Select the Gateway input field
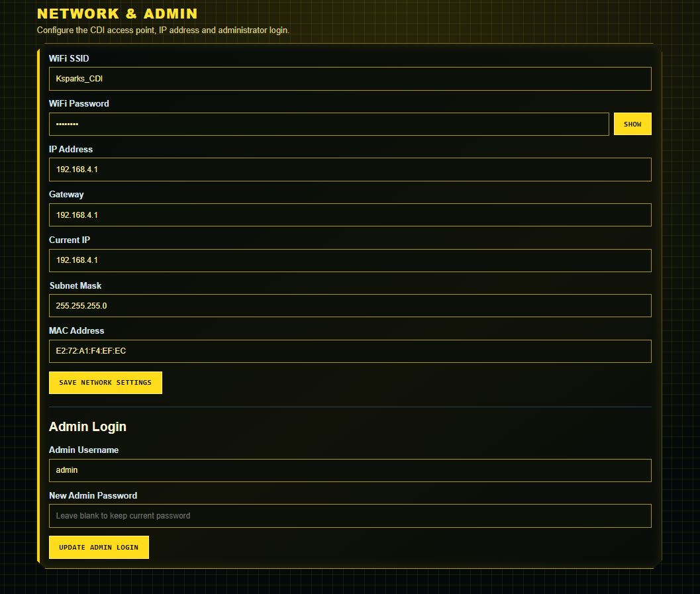This screenshot has width=700, height=594. point(350,215)
